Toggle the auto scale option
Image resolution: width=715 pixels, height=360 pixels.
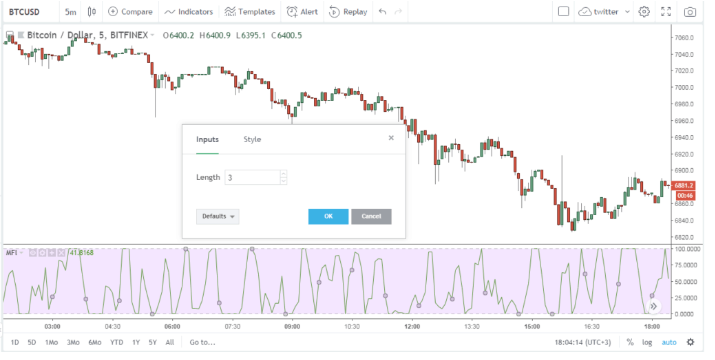pos(669,342)
